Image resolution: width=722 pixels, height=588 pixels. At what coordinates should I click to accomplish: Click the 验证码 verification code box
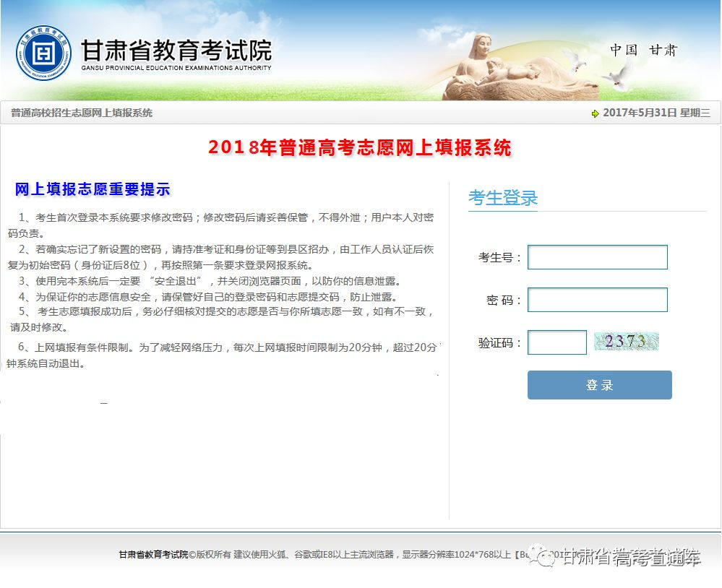coord(556,342)
